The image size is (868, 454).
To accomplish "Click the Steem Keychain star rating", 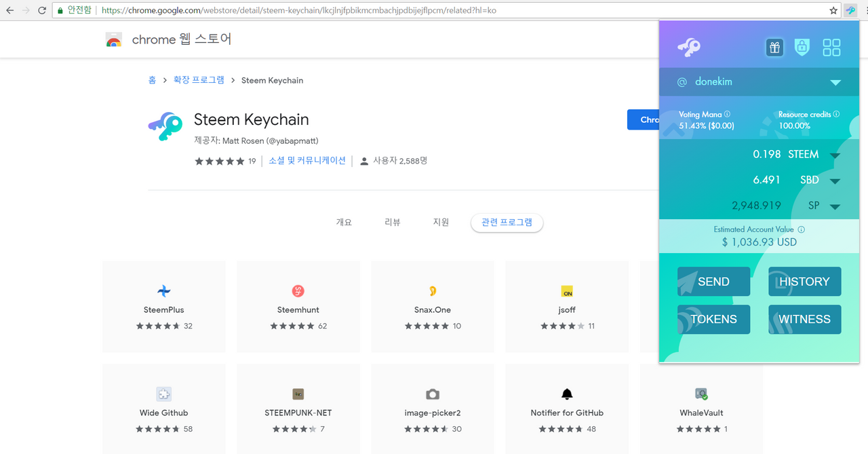I will pos(219,162).
